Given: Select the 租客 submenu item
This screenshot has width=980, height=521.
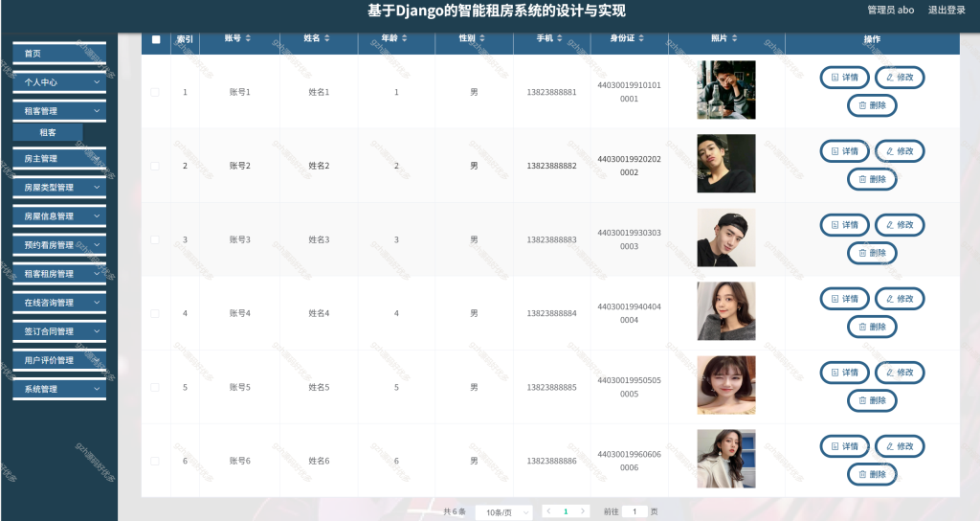Looking at the screenshot, I should click(x=48, y=132).
